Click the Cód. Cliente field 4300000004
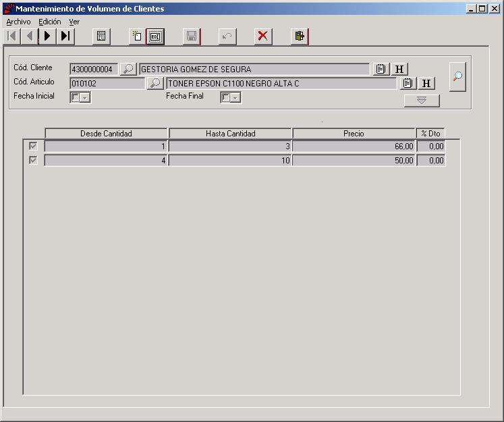The height and width of the screenshot is (422, 504). [94, 69]
